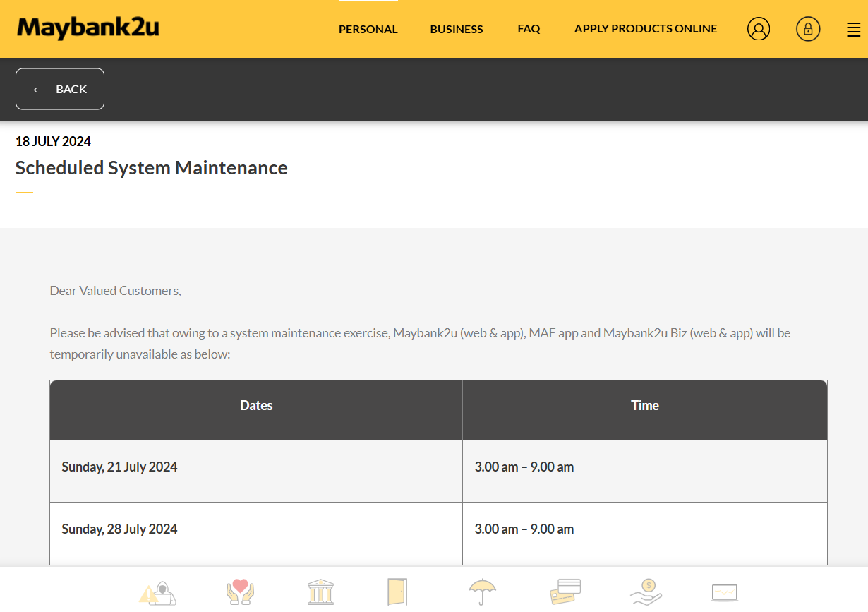The image size is (868, 612).
Task: Open the BUSINESS section
Action: click(x=457, y=29)
